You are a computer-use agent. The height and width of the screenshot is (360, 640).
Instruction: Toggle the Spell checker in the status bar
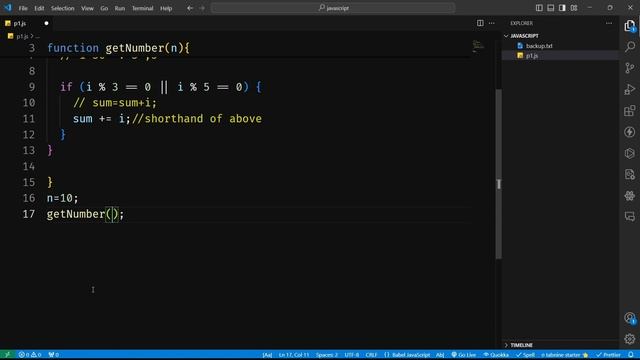click(525, 355)
